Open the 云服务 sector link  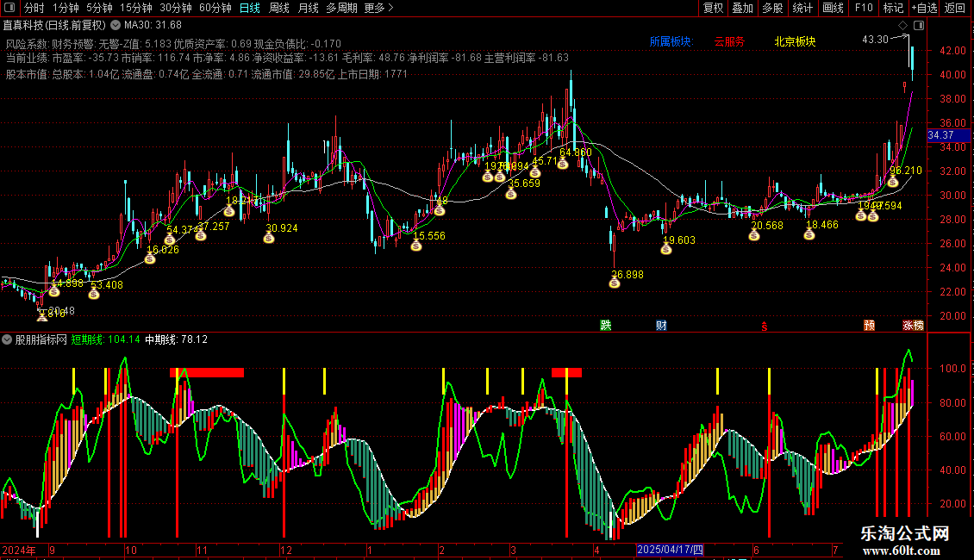pos(728,41)
